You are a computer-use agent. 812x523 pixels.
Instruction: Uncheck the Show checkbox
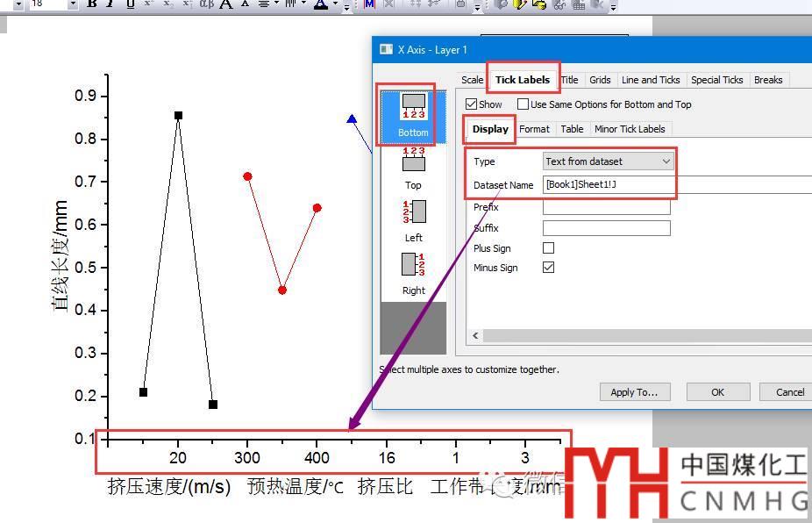[472, 104]
